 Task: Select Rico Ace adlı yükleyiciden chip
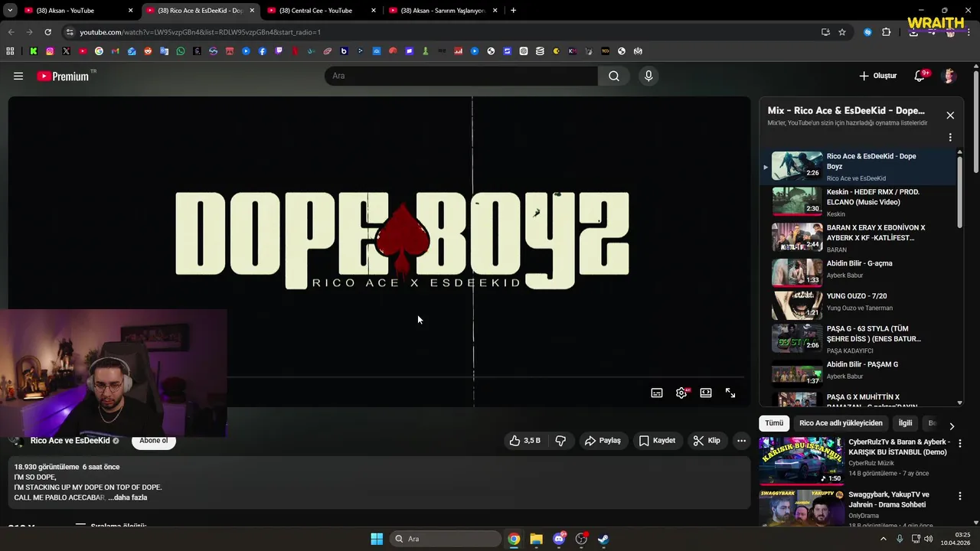[x=841, y=423]
